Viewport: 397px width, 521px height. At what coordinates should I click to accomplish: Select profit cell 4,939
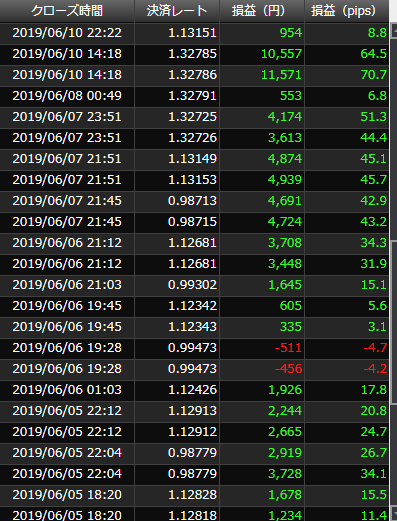tap(262, 180)
